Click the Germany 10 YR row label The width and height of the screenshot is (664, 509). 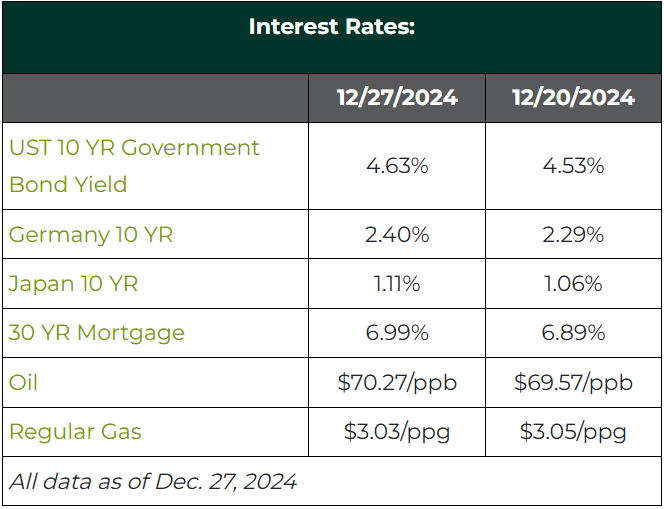tap(91, 235)
